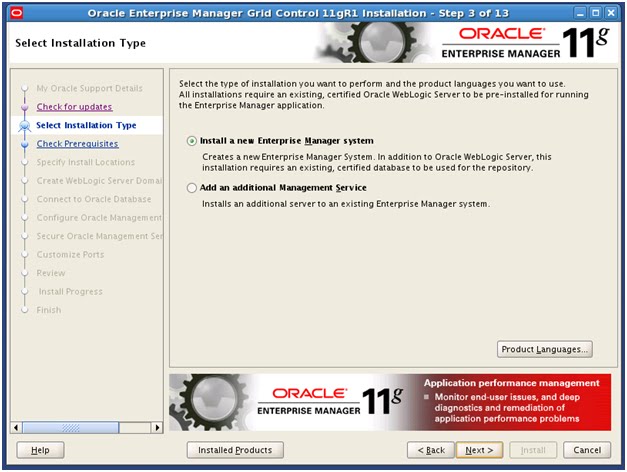Click Secure Oracle Management Service step
The image size is (627, 472).
pos(99,236)
